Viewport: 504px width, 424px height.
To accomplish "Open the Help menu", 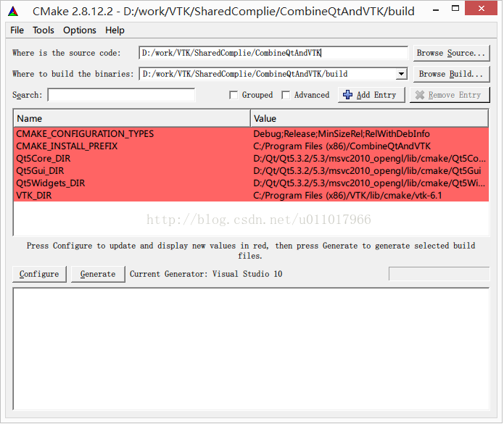I will coord(115,30).
